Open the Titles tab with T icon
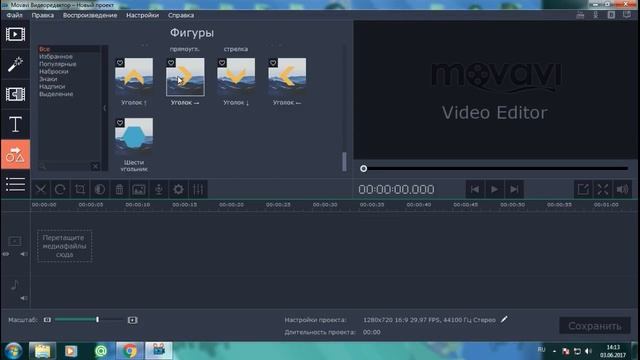Viewport: 640px width, 360px height. tap(15, 124)
